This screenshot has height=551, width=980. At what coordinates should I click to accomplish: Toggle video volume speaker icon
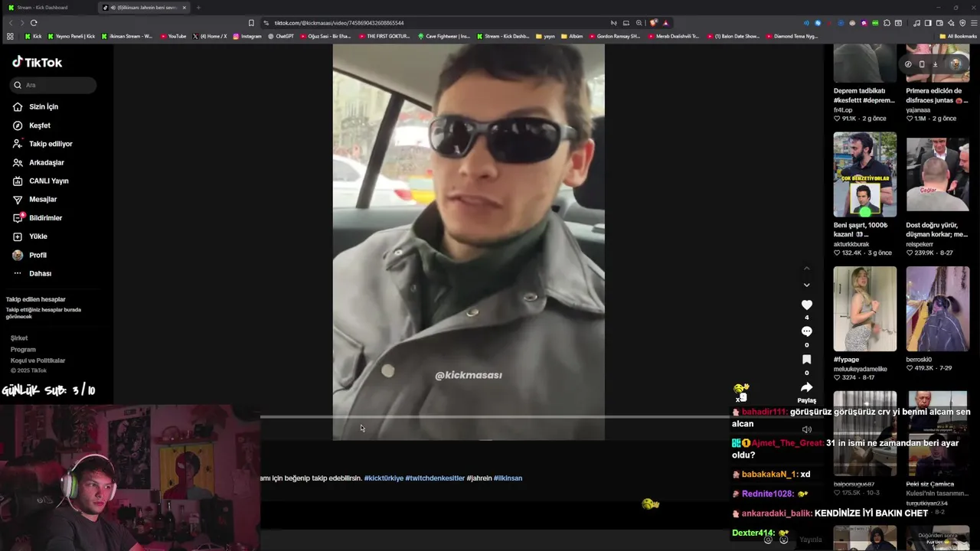click(806, 429)
